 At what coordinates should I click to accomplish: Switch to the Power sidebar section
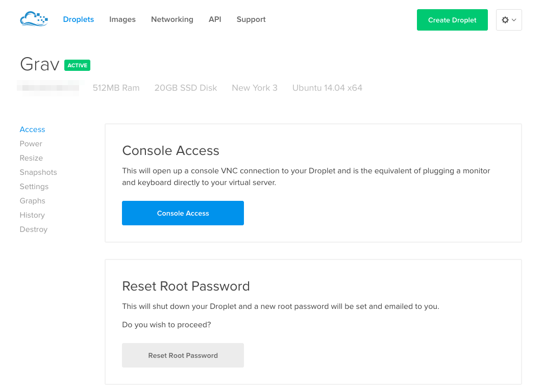(31, 144)
